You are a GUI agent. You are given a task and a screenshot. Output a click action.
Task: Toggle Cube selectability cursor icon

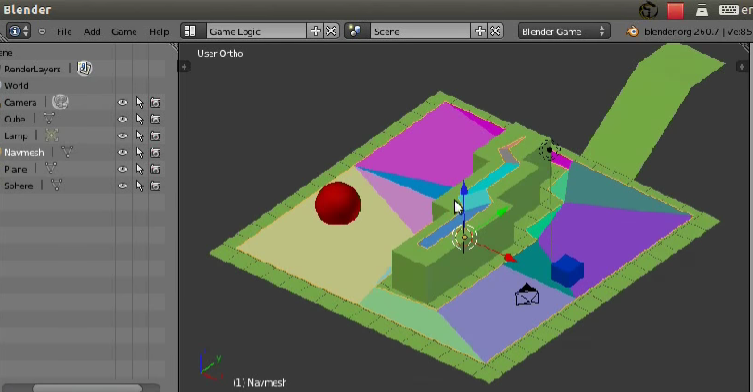139,119
